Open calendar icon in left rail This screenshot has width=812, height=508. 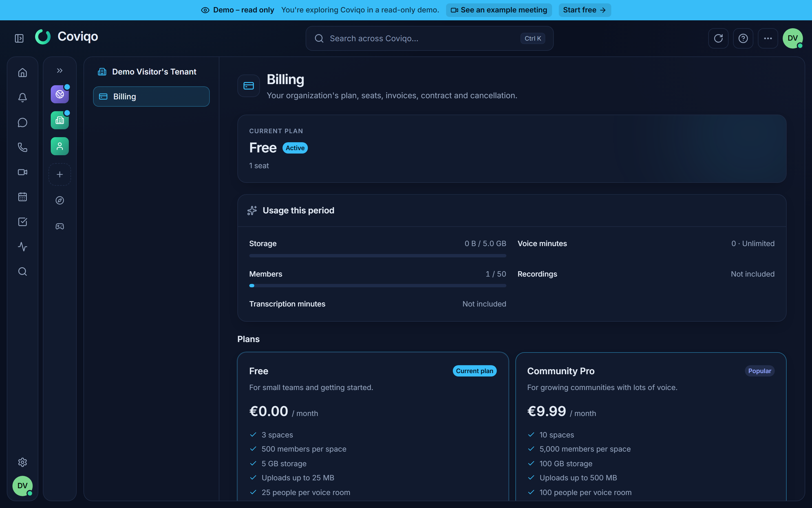pyautogui.click(x=23, y=197)
